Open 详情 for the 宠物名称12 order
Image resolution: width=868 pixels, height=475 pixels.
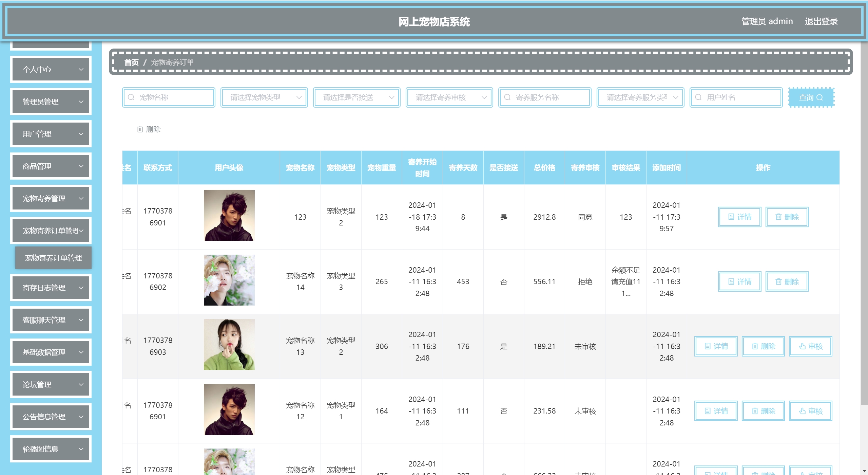pos(716,411)
